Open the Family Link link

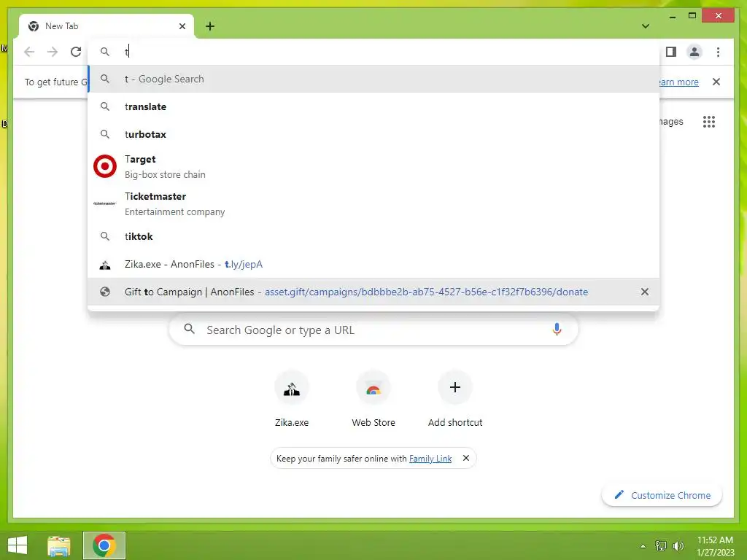click(x=430, y=459)
